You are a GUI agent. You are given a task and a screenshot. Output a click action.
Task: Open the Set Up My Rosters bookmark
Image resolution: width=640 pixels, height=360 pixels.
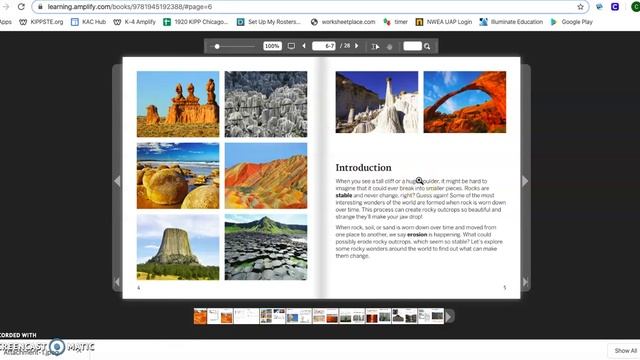(x=269, y=22)
